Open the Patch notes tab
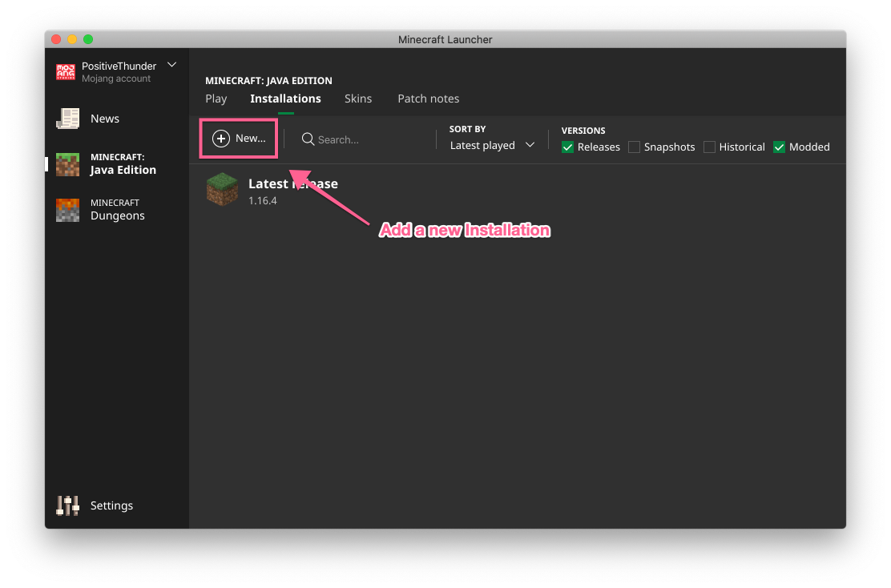The width and height of the screenshot is (891, 588). point(429,99)
